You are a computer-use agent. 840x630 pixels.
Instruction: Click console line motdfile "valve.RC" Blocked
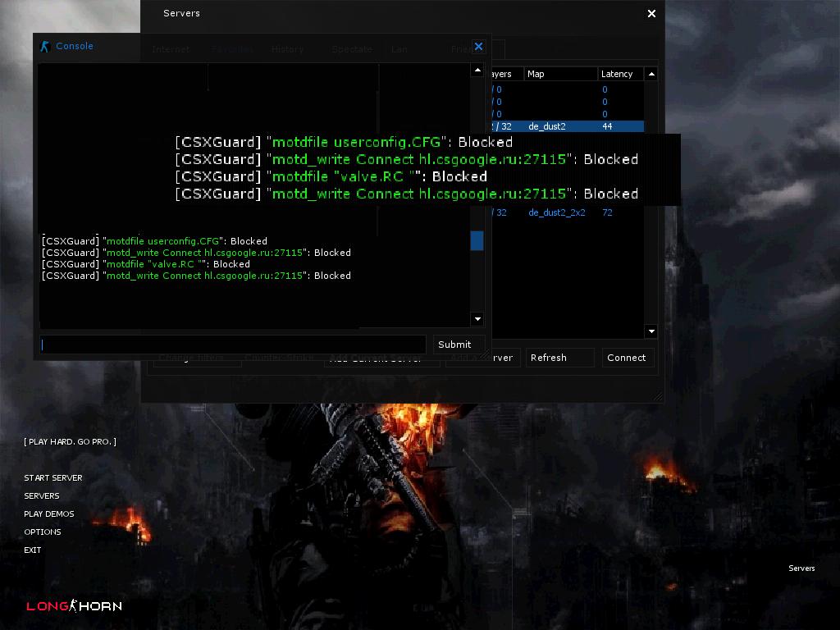(x=146, y=264)
